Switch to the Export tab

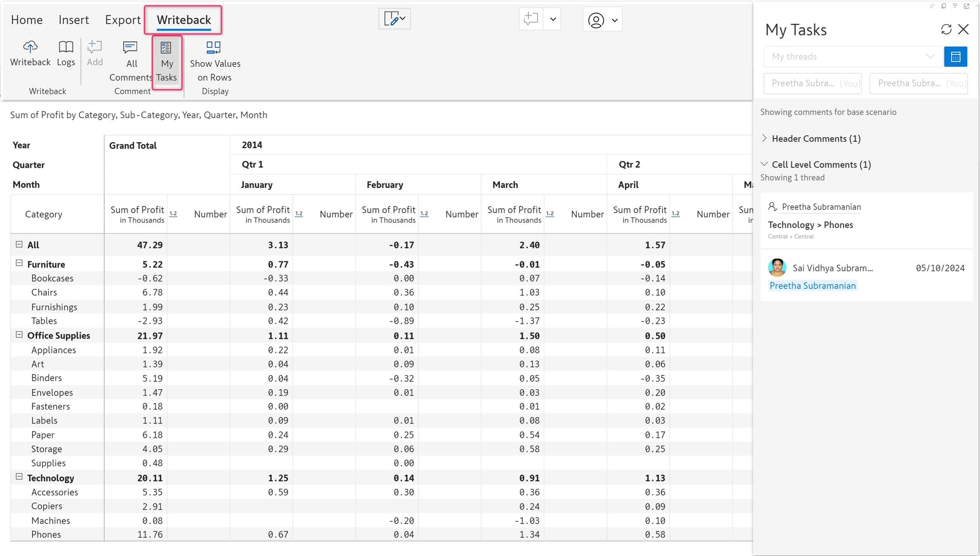point(122,20)
